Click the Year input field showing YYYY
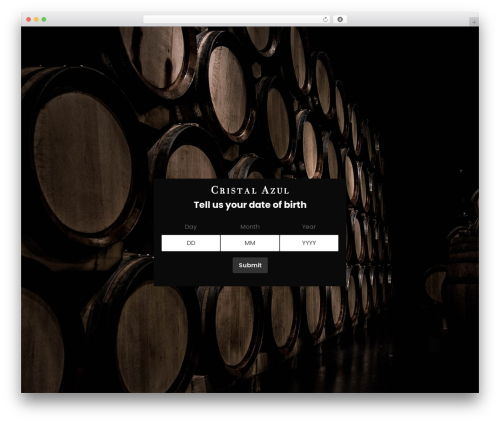 point(309,243)
